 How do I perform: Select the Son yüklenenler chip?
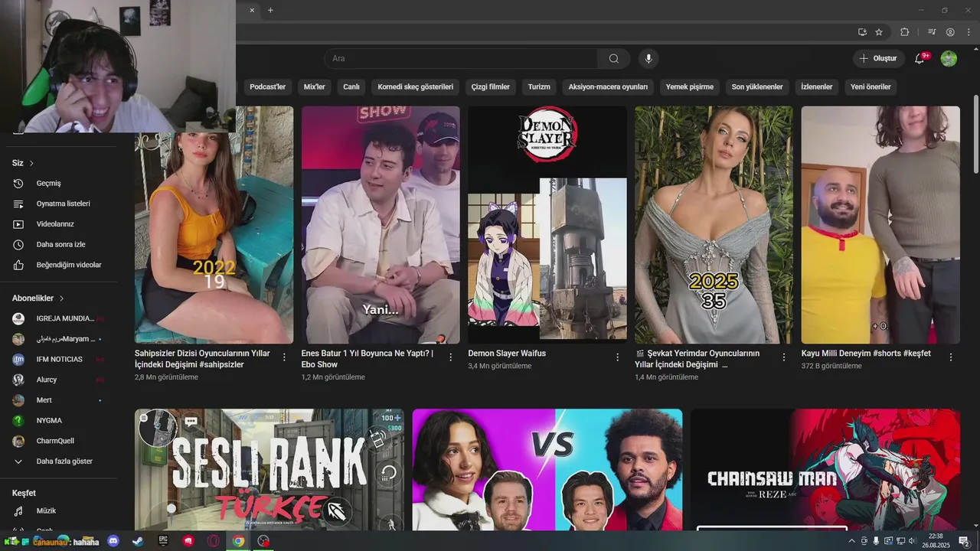tap(757, 86)
